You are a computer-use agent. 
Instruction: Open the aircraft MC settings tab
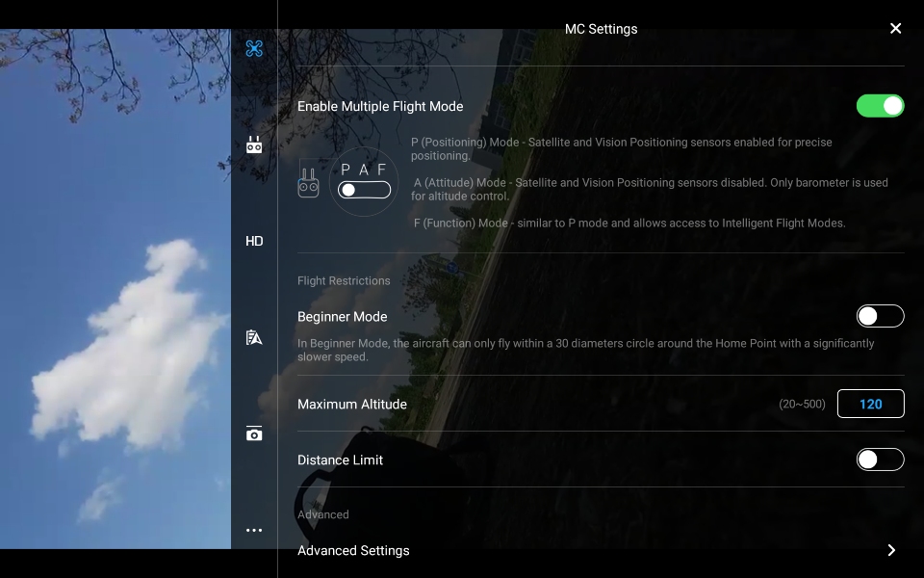coord(254,48)
